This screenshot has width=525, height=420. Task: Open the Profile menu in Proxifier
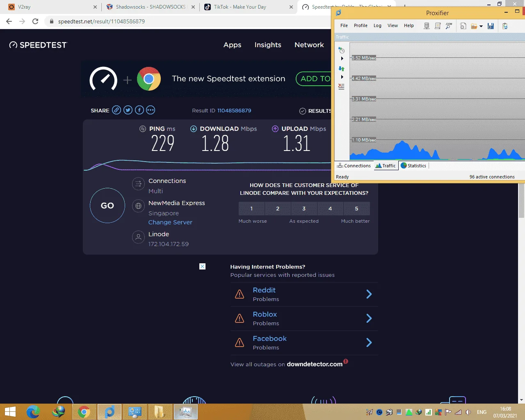pos(361,25)
